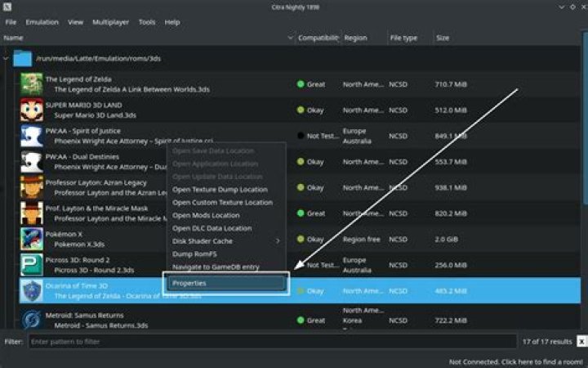Click the Legend of Zelda game icon
This screenshot has width=588, height=368.
coord(31,83)
